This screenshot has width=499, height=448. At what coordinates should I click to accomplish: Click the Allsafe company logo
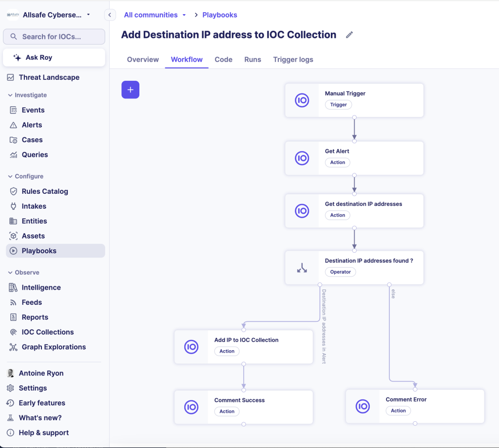[x=13, y=15]
